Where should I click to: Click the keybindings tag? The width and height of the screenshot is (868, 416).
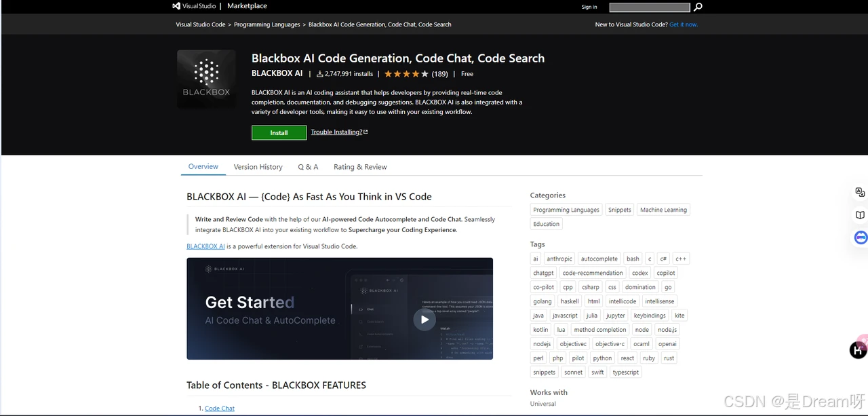coord(650,316)
